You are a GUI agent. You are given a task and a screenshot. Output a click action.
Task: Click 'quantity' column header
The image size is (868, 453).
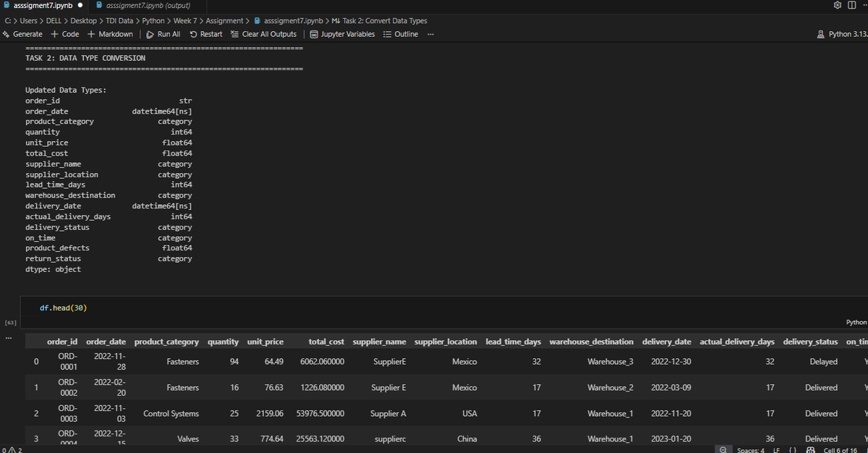[224, 342]
